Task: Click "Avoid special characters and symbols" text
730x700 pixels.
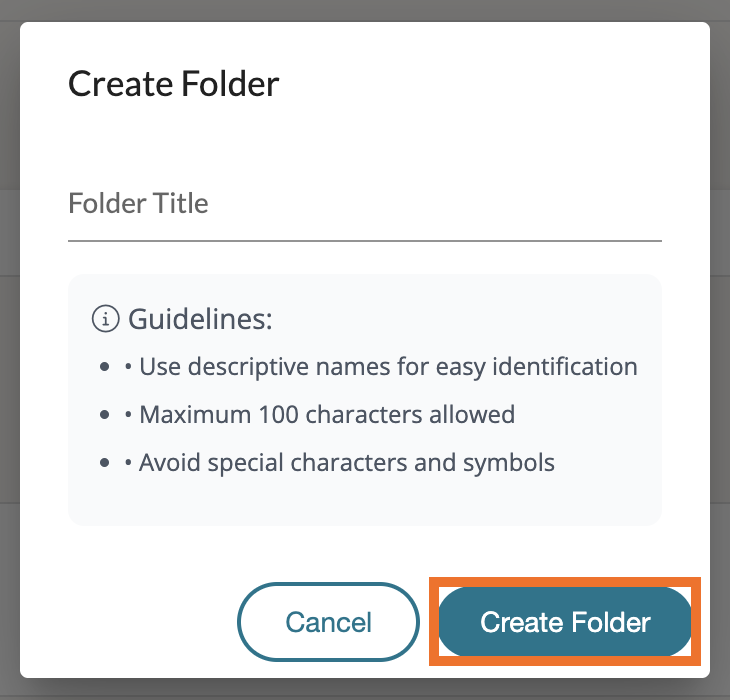Action: pyautogui.click(x=347, y=463)
